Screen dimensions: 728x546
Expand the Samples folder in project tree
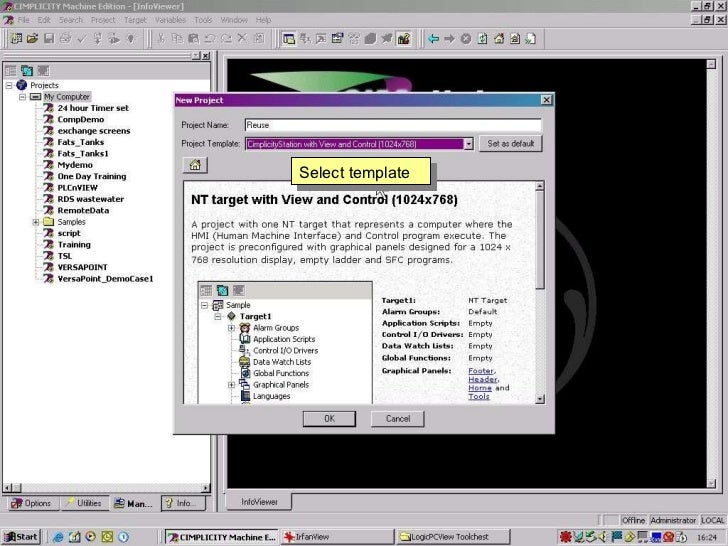click(x=36, y=222)
